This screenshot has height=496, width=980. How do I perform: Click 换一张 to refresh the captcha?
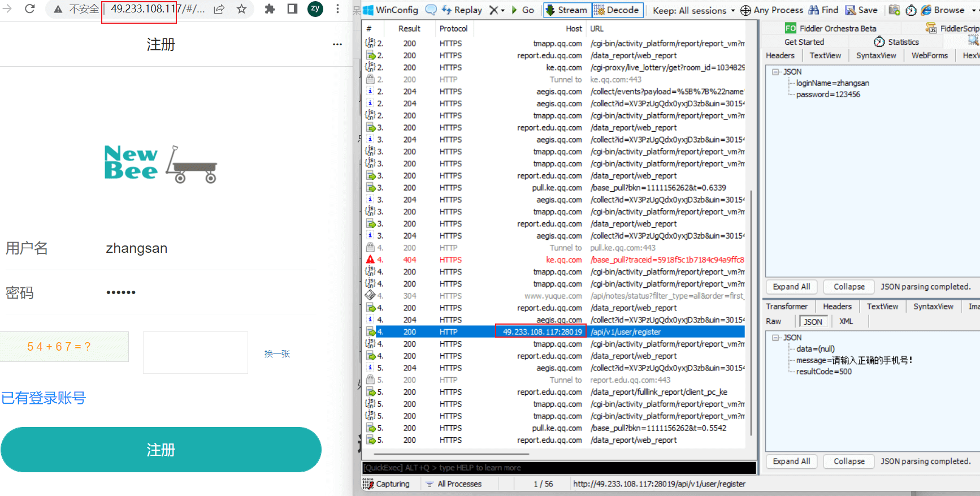(x=277, y=353)
